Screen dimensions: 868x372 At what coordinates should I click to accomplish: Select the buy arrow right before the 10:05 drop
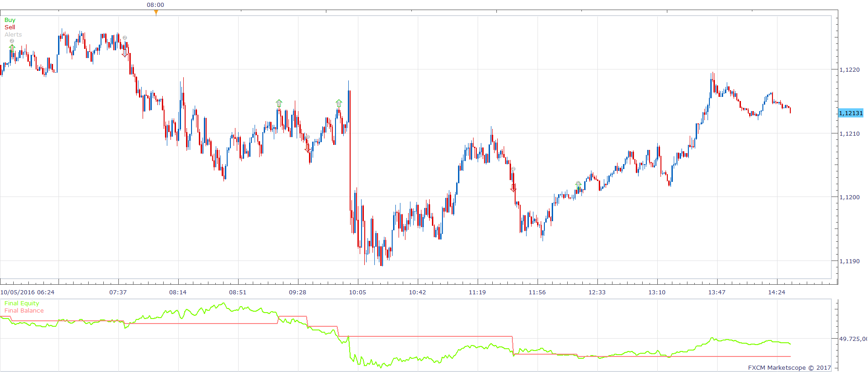coord(339,103)
